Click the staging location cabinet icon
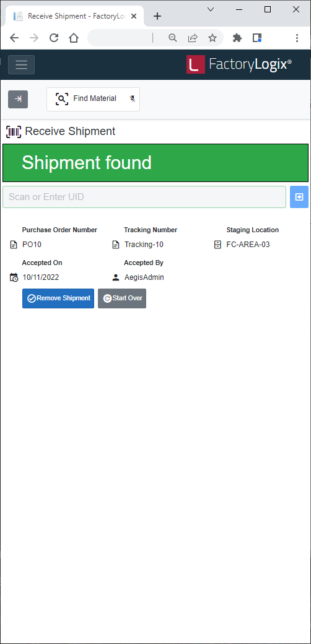This screenshot has width=311, height=644. 217,245
